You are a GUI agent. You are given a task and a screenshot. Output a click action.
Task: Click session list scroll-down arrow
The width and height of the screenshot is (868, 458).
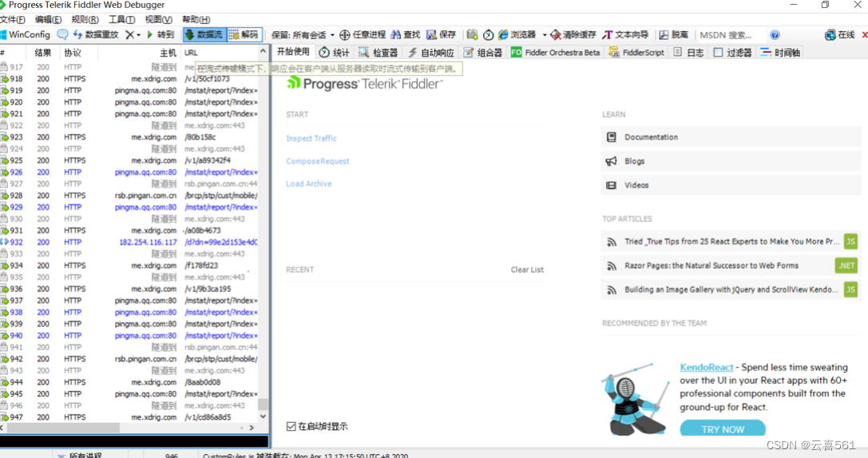pos(263,417)
